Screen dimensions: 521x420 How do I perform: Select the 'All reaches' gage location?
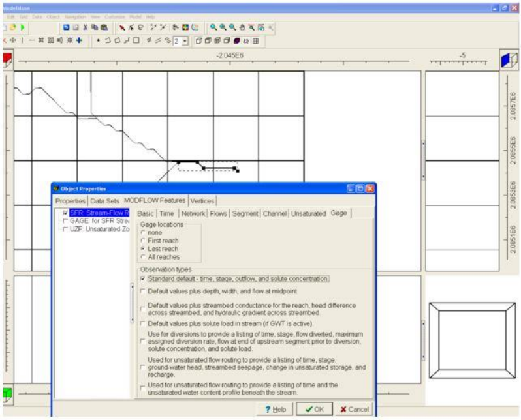point(143,256)
